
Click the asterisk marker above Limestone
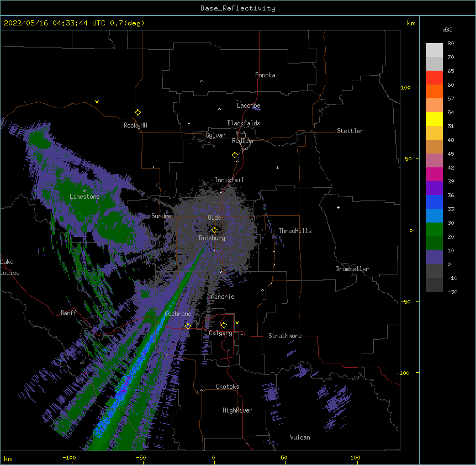(84, 191)
